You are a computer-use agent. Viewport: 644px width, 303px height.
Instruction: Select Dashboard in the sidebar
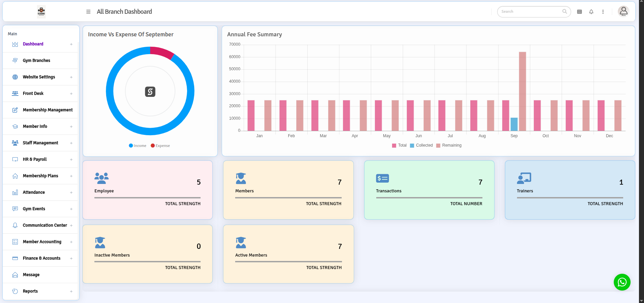click(x=33, y=44)
